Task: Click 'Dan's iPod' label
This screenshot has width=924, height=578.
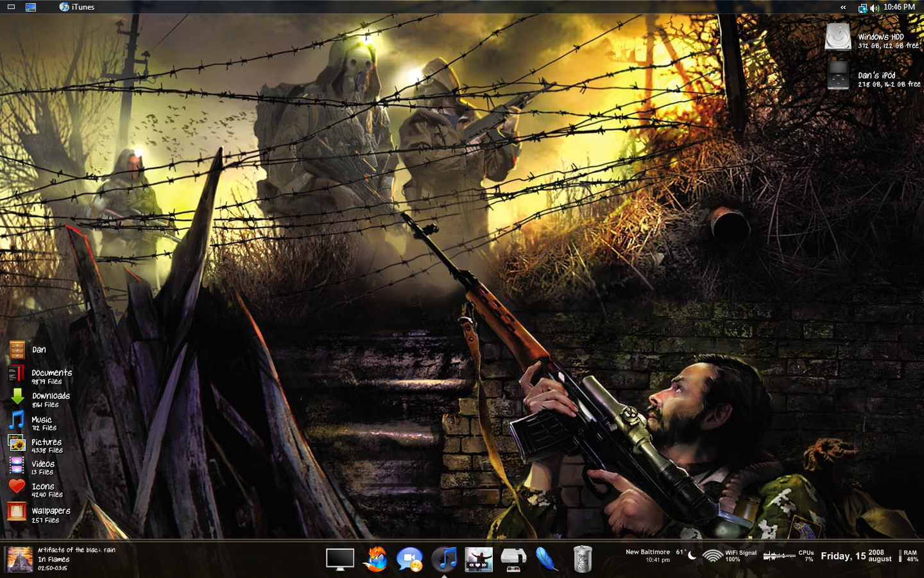Action: [877, 75]
